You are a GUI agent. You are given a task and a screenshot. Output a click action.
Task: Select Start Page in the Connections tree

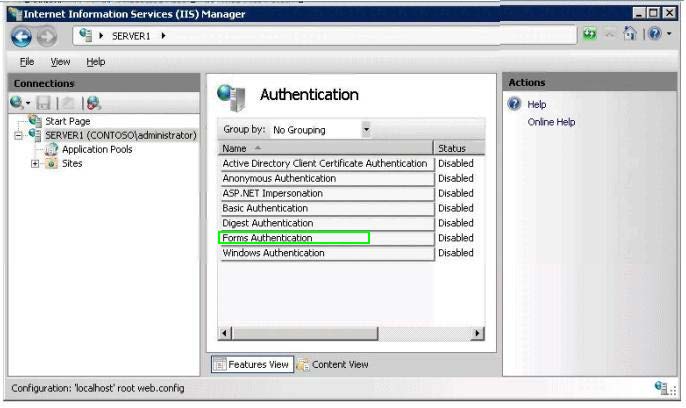pos(68,121)
